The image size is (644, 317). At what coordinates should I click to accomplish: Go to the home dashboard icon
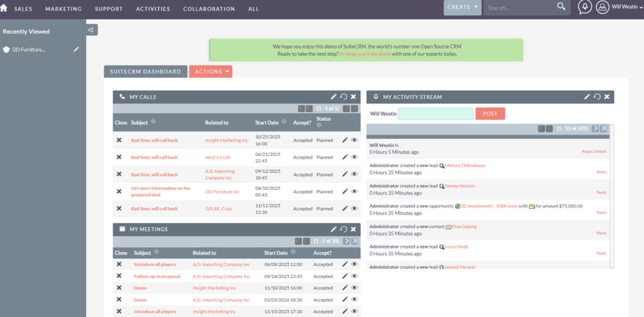(x=4, y=8)
